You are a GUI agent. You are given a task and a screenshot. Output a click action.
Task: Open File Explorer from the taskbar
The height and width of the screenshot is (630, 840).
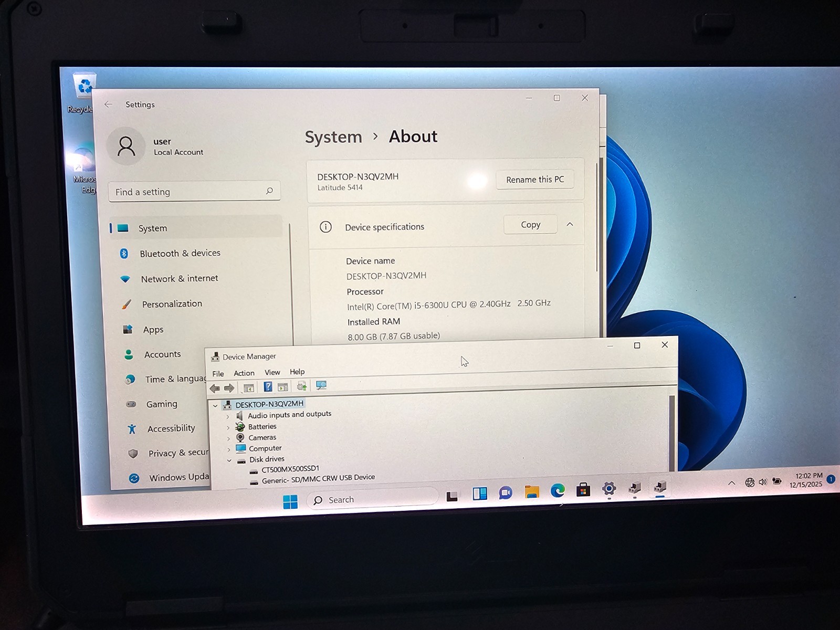[532, 492]
